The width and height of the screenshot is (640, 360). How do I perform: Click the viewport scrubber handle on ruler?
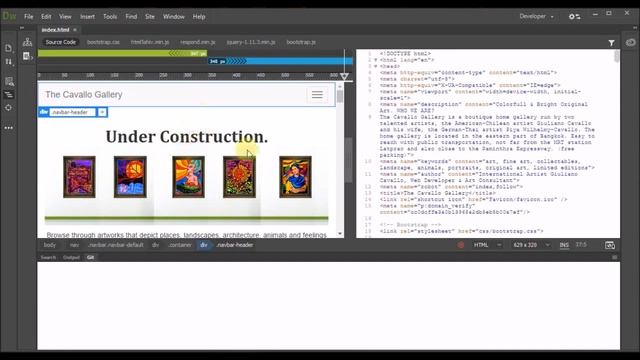344,76
